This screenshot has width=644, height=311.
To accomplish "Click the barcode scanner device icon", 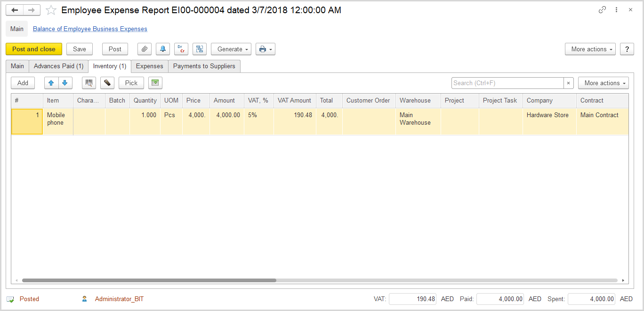I will tap(107, 83).
